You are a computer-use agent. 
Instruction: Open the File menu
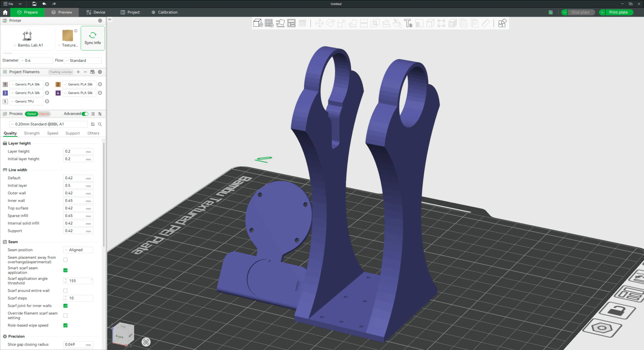tap(8, 4)
